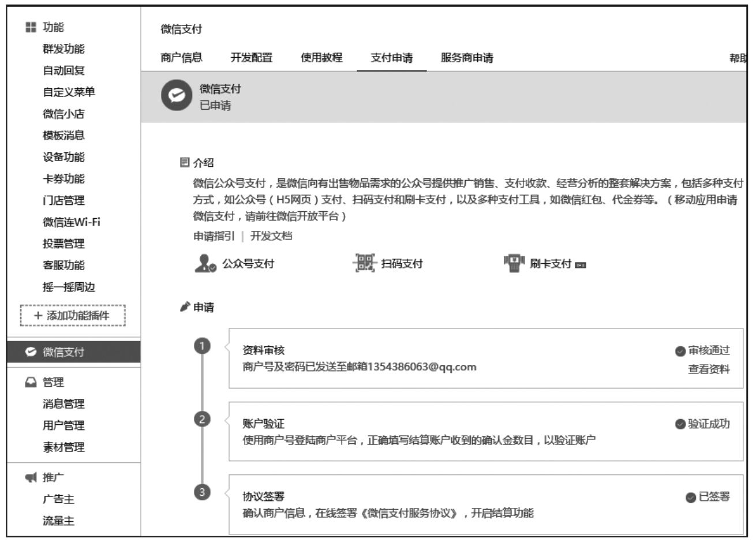The height and width of the screenshot is (542, 756).
Task: Click the 微信支付 sidebar icon
Action: point(31,352)
